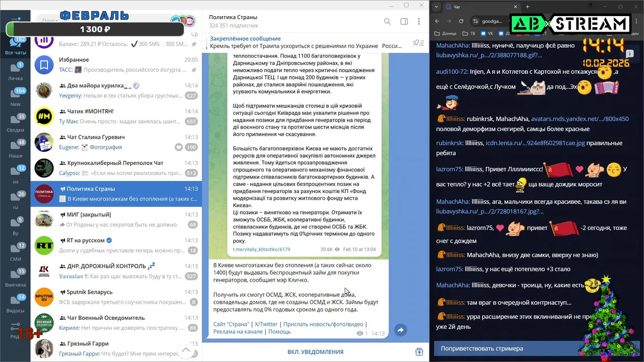Open the VK bookmark
This screenshot has width=644, height=362.
(487, 34)
